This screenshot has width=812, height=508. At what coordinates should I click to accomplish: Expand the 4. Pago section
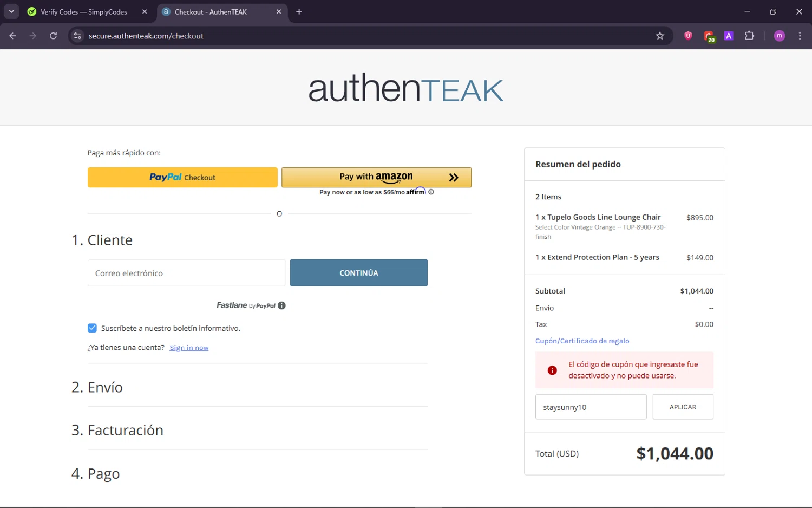[x=95, y=473]
